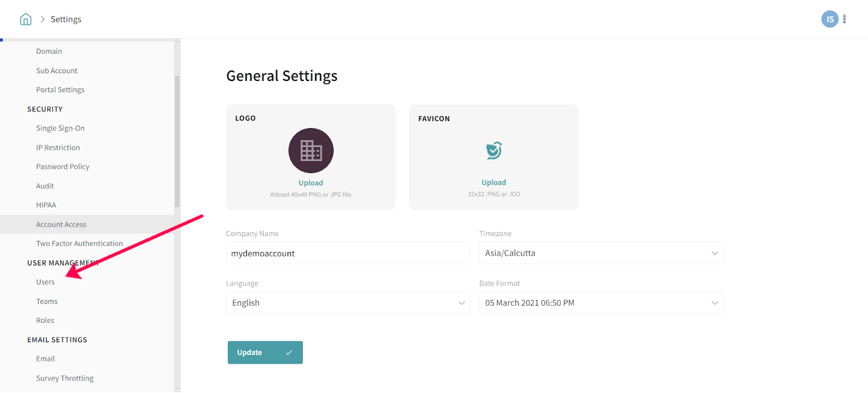Viewport: 868px width, 393px height.
Task: Click the Company Name input field
Action: [348, 253]
